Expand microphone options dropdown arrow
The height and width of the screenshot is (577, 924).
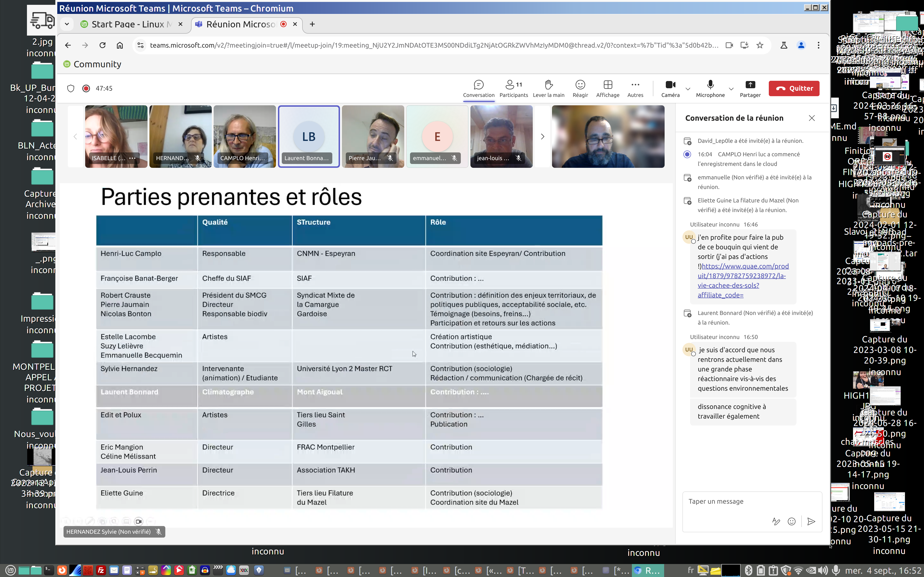point(731,89)
